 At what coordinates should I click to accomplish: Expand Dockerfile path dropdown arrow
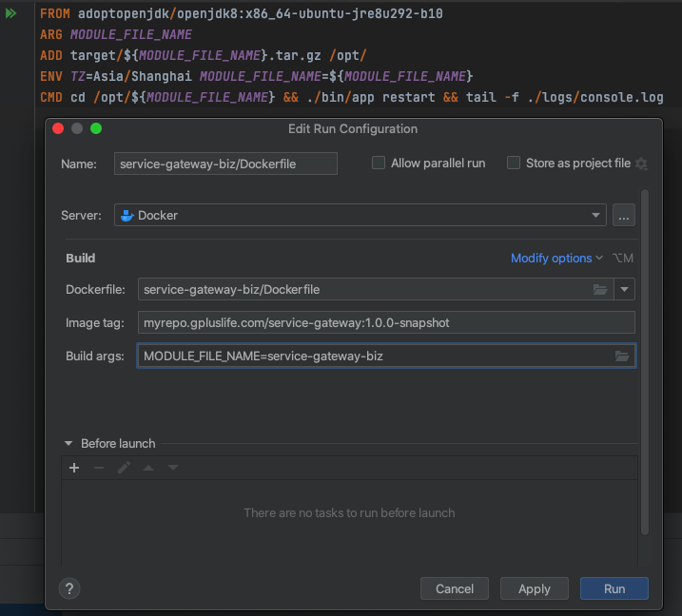[624, 290]
